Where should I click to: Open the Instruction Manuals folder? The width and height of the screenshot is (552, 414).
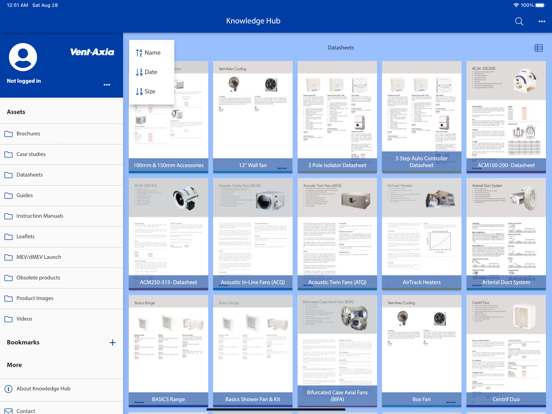(x=61, y=216)
